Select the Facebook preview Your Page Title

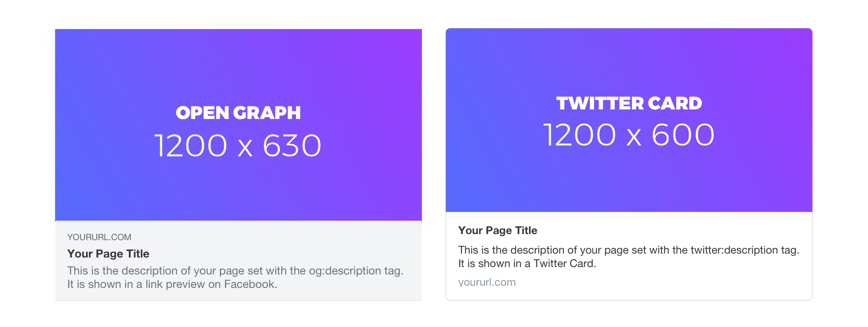tap(108, 254)
